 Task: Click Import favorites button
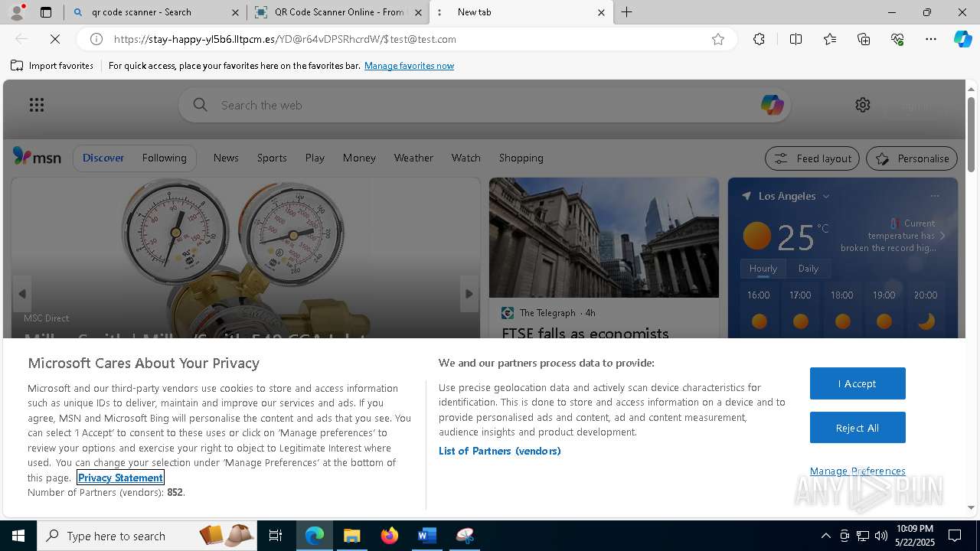pyautogui.click(x=52, y=66)
